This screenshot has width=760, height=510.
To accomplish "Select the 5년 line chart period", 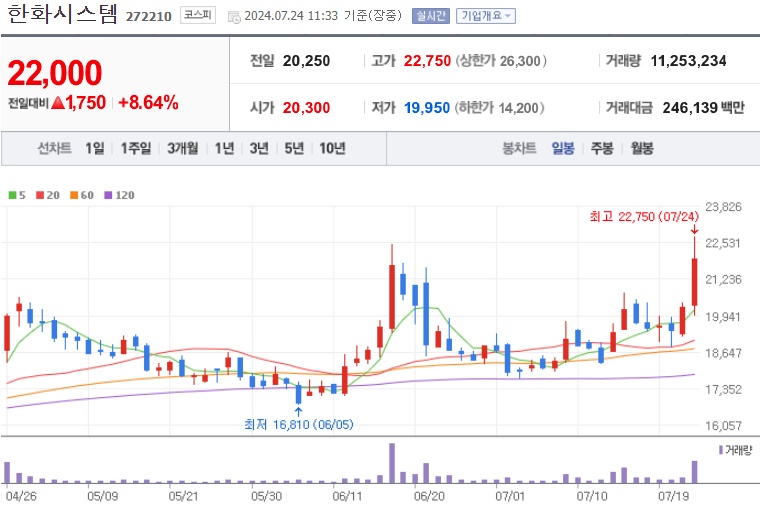I will [294, 148].
